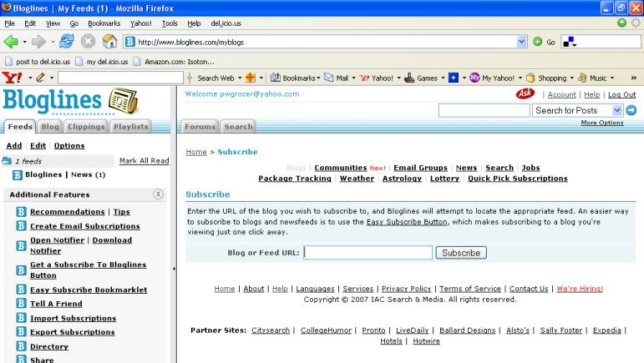Go back with the green Back arrow
Viewport: 644px width, 363px height.
point(11,42)
